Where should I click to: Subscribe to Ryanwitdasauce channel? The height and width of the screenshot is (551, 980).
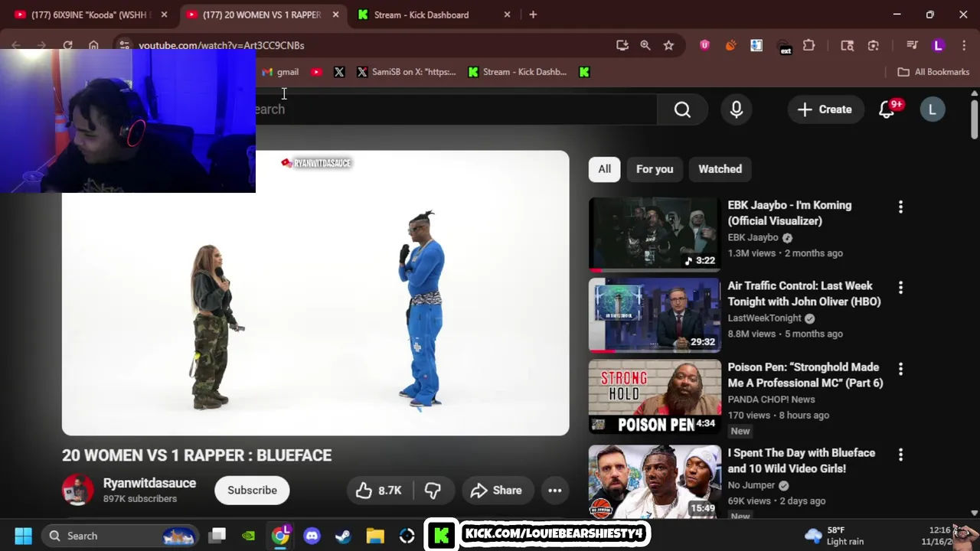(x=252, y=491)
